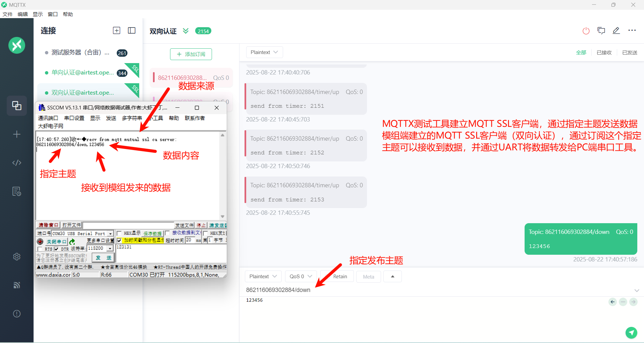Screen dimensions: 644x343
Task: Show 全部 messages tab
Action: [581, 52]
